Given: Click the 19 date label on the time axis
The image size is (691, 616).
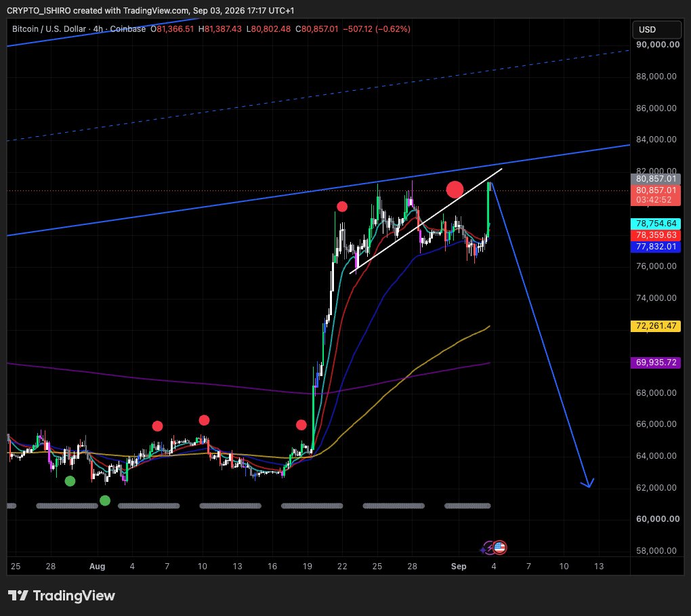Looking at the screenshot, I should point(307,566).
